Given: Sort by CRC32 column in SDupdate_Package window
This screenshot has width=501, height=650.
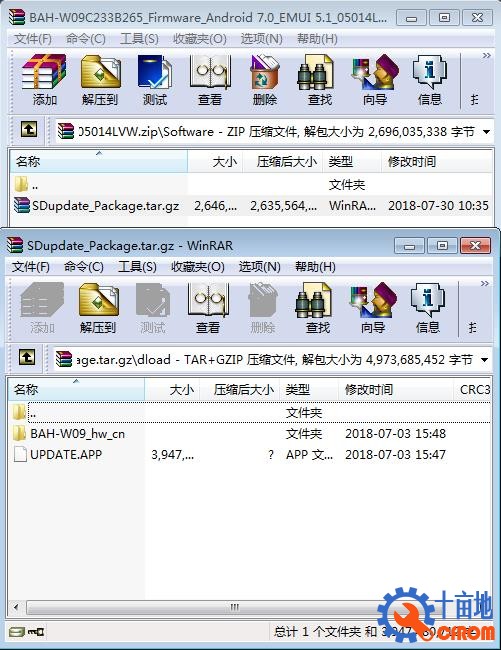Looking at the screenshot, I should click(x=473, y=389).
